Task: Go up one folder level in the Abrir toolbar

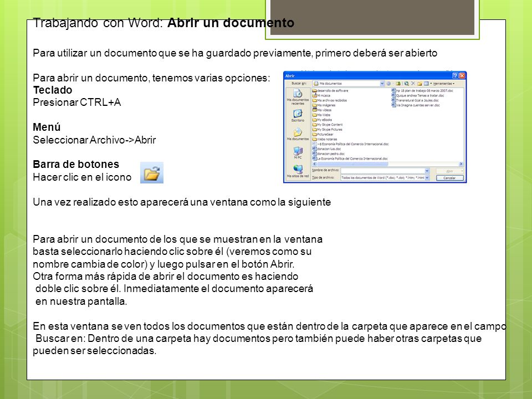Action: [x=398, y=84]
